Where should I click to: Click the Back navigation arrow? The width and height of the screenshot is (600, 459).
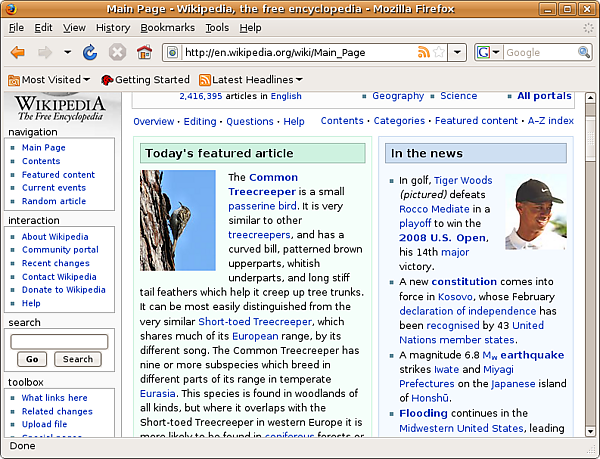click(18, 52)
